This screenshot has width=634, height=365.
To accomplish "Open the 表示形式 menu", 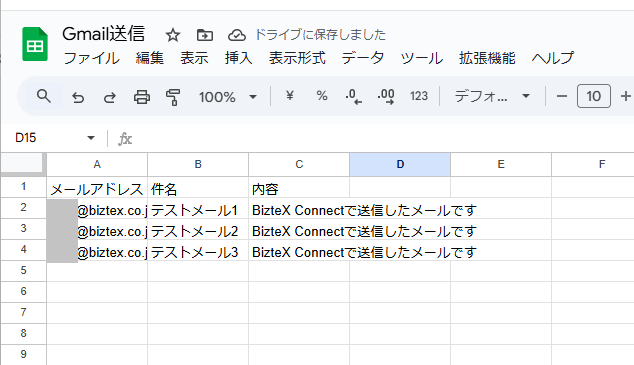I will (297, 58).
